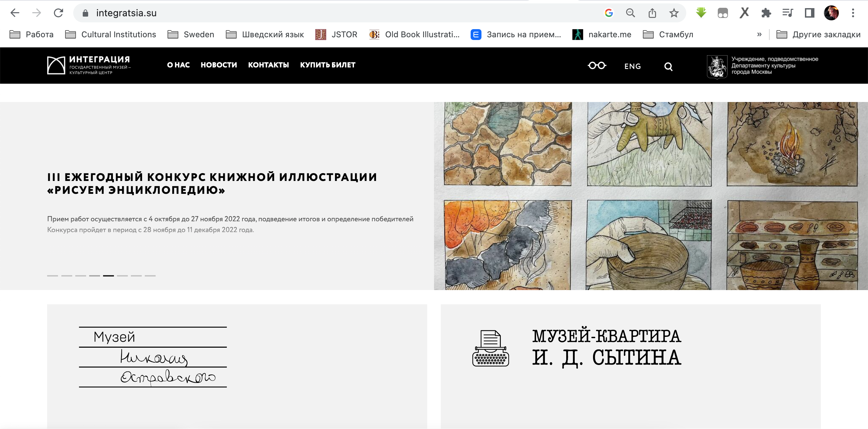Bookmark this page with the star icon
This screenshot has height=429, width=868.
pos(674,13)
